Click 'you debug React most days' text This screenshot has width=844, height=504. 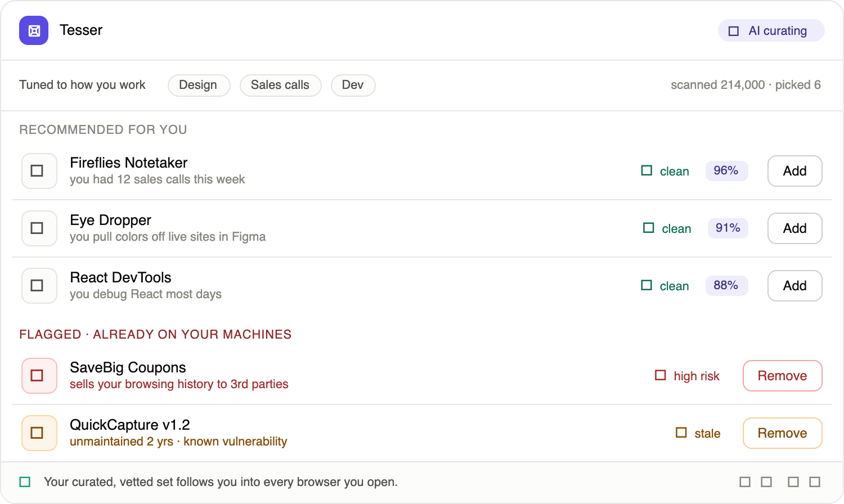146,294
